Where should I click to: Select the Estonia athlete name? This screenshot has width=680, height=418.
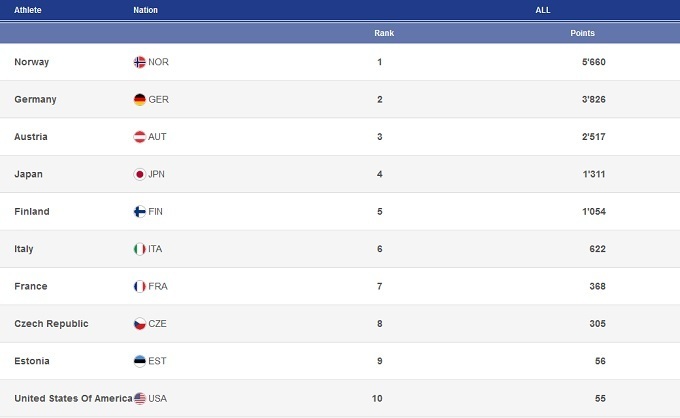click(32, 361)
